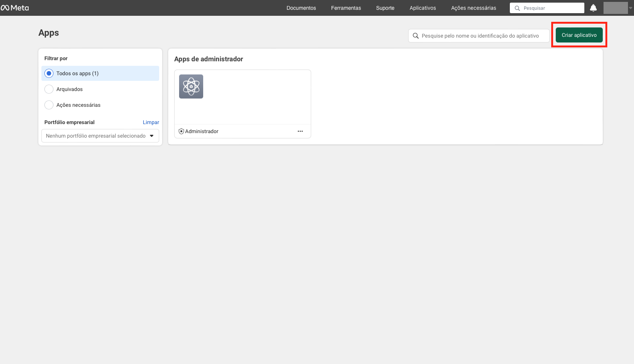Open the Documentos menu
Screen dimensions: 634x364
(301, 8)
